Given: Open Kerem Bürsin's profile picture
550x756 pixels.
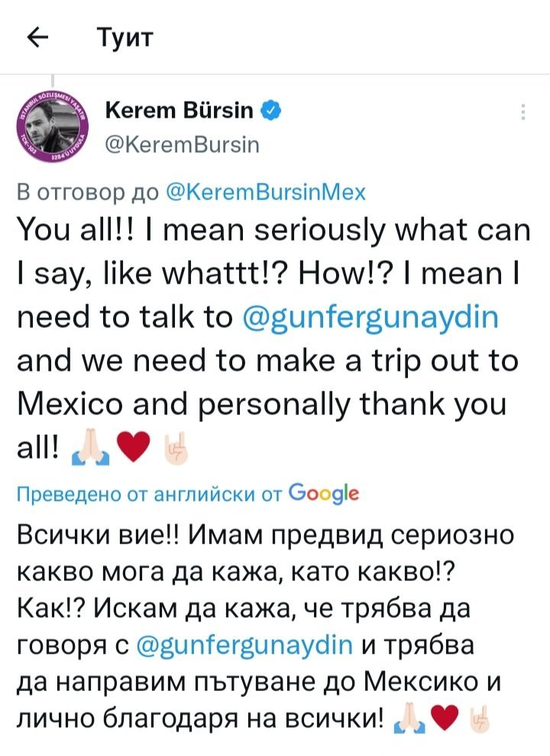Looking at the screenshot, I should pyautogui.click(x=53, y=128).
